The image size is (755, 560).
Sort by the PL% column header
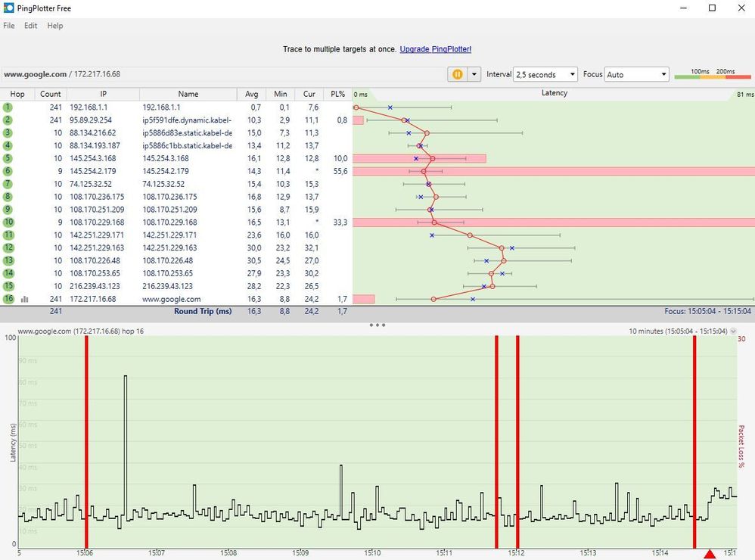point(337,94)
